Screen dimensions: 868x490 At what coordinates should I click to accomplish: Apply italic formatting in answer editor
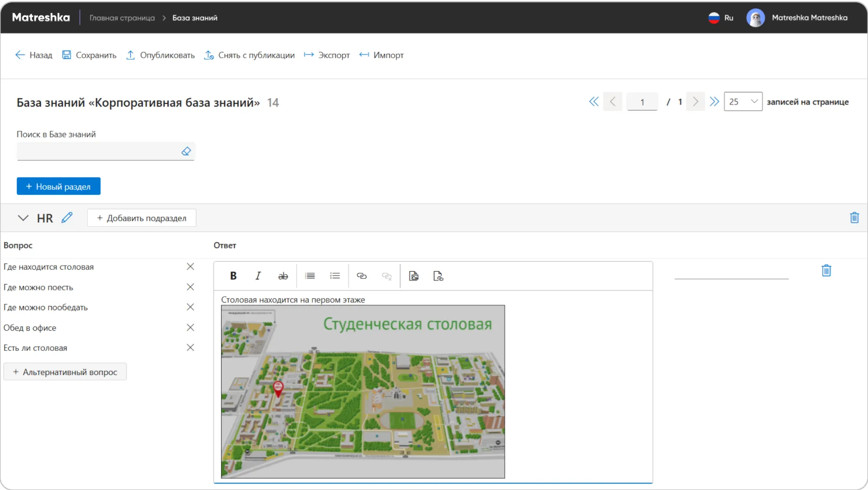(258, 276)
